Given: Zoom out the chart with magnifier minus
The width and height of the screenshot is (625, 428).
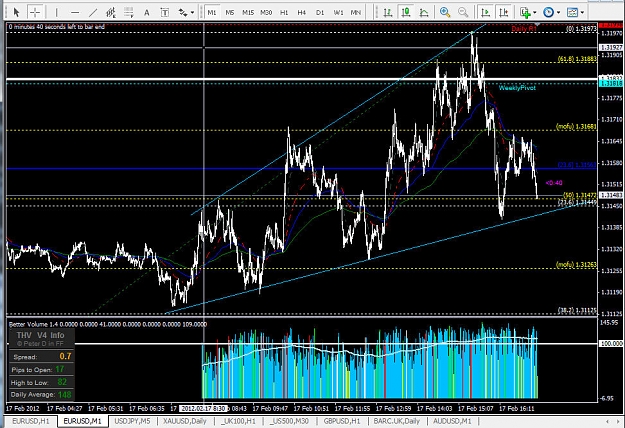Looking at the screenshot, I should (x=463, y=13).
